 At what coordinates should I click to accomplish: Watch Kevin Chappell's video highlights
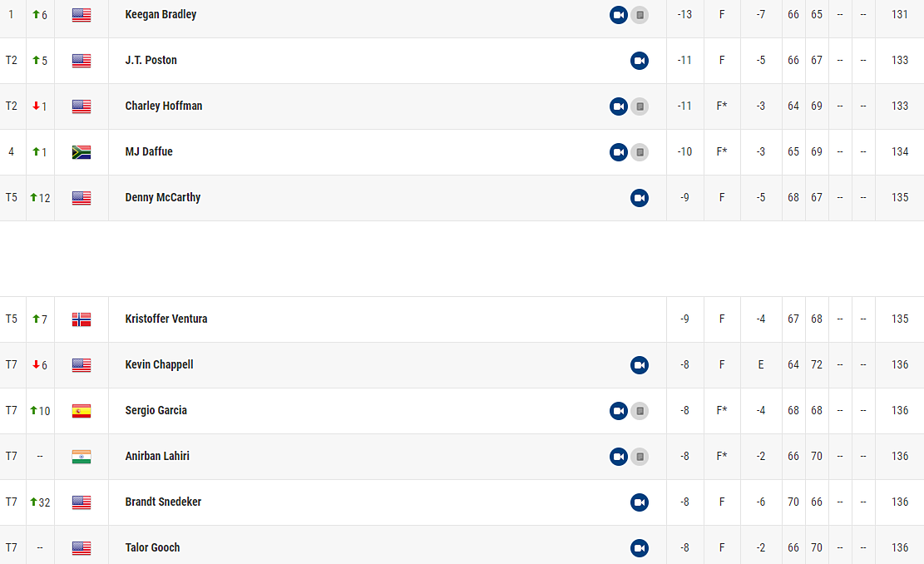(x=639, y=365)
